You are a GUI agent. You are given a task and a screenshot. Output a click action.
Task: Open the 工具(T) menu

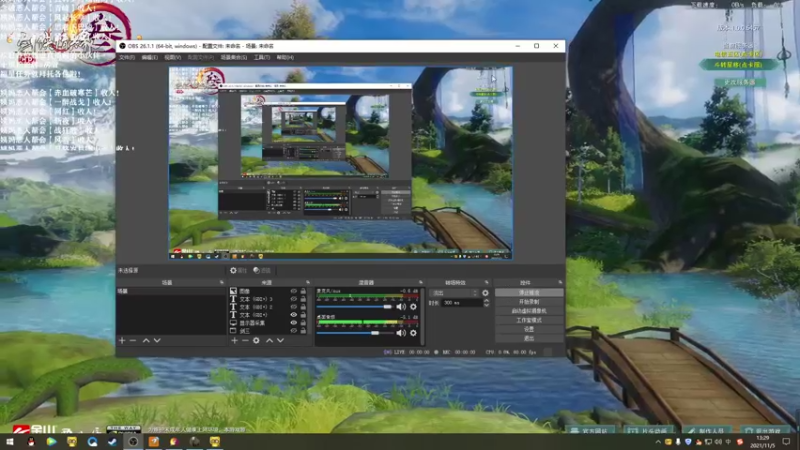pos(262,58)
